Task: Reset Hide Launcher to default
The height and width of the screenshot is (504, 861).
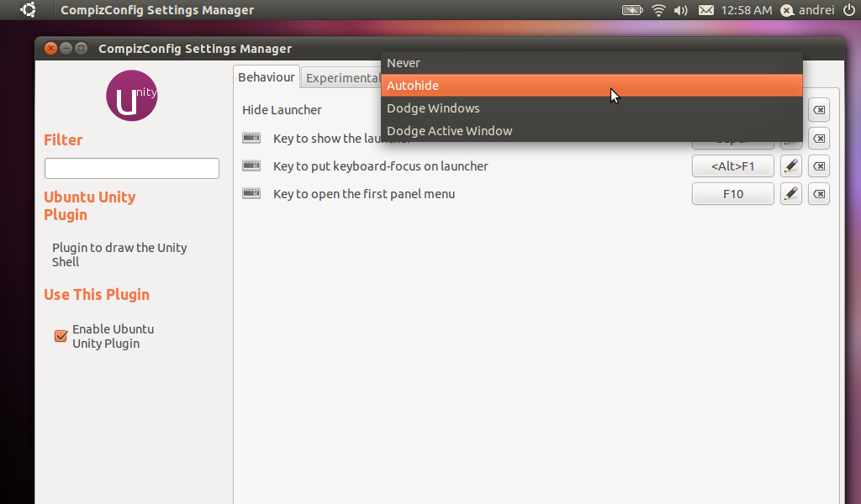Action: pyautogui.click(x=819, y=110)
